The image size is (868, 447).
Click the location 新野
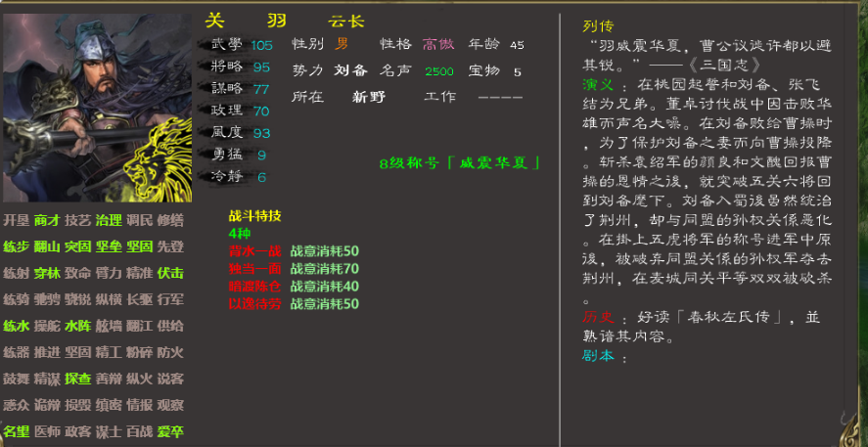coord(369,97)
